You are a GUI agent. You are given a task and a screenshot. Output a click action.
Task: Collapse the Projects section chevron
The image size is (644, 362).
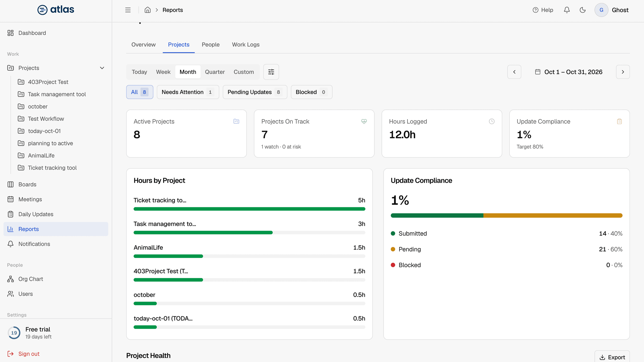click(102, 68)
